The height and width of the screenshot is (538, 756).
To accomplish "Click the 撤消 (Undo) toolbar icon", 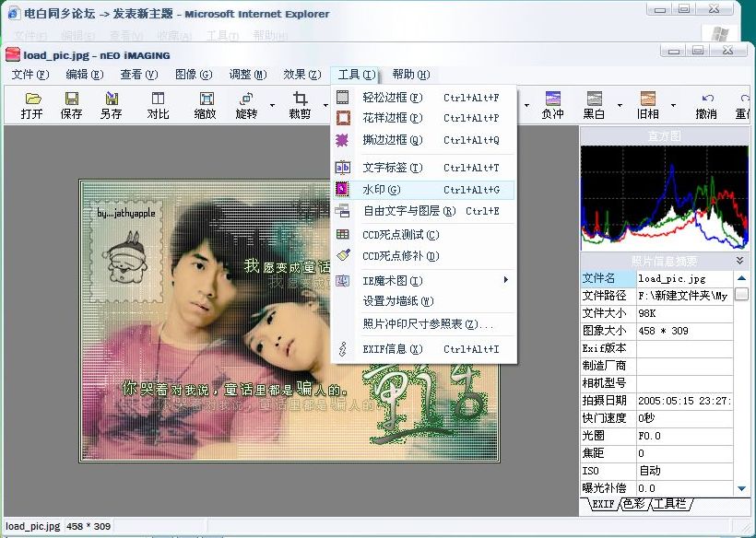I will pos(706,104).
